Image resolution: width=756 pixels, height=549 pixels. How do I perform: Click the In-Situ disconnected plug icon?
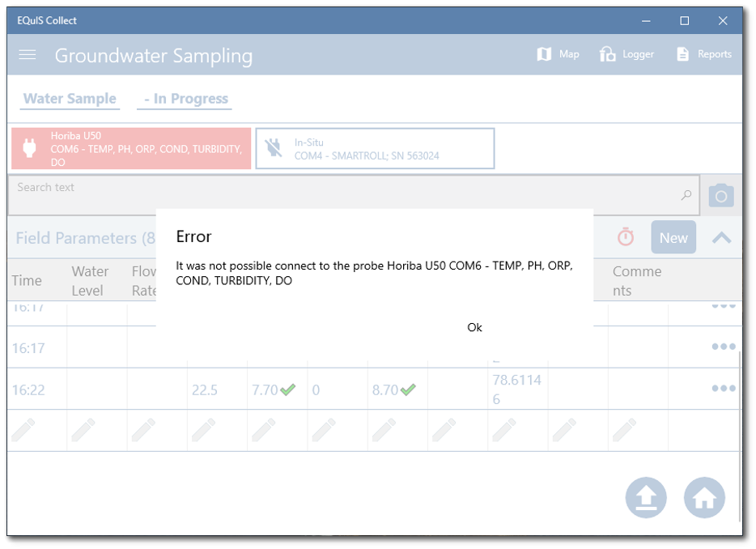[x=274, y=148]
